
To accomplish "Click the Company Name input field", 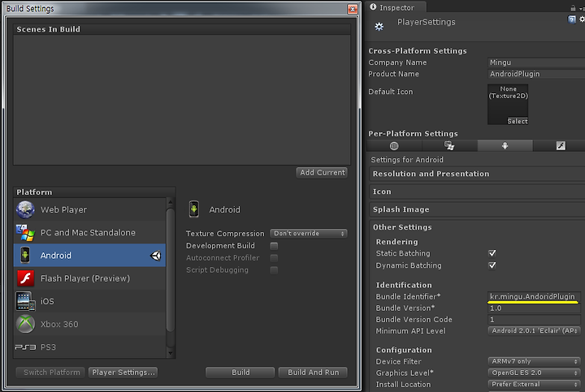I will [x=536, y=62].
